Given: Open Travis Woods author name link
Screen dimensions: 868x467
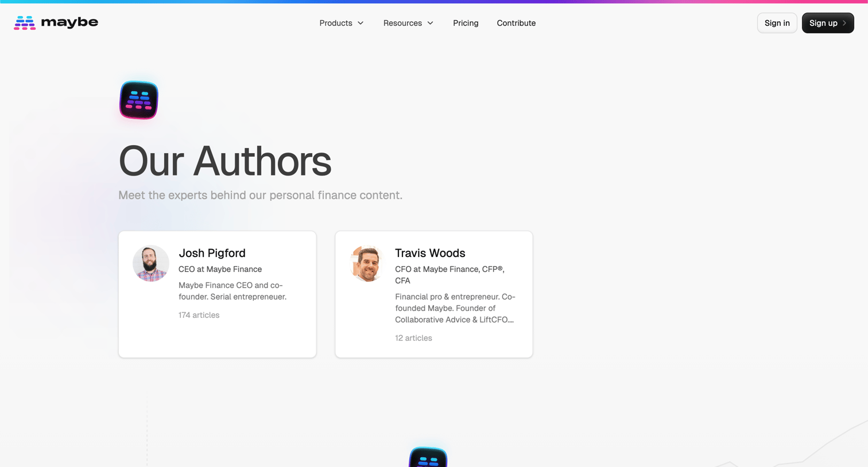Looking at the screenshot, I should [x=430, y=253].
